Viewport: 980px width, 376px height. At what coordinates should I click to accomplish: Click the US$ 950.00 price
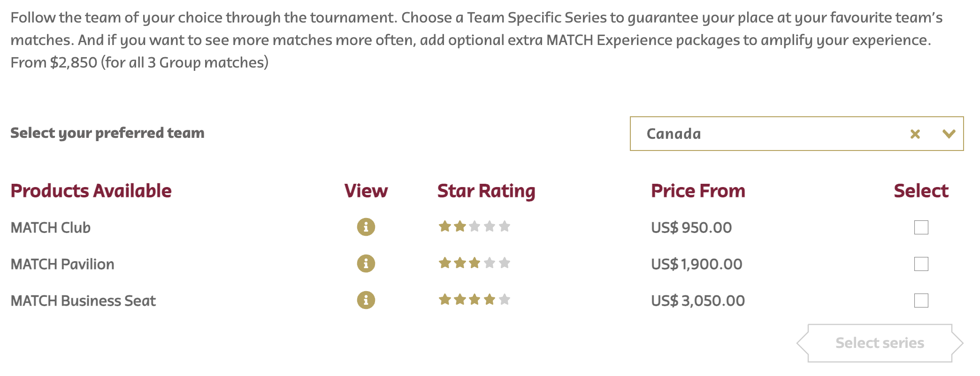(691, 228)
